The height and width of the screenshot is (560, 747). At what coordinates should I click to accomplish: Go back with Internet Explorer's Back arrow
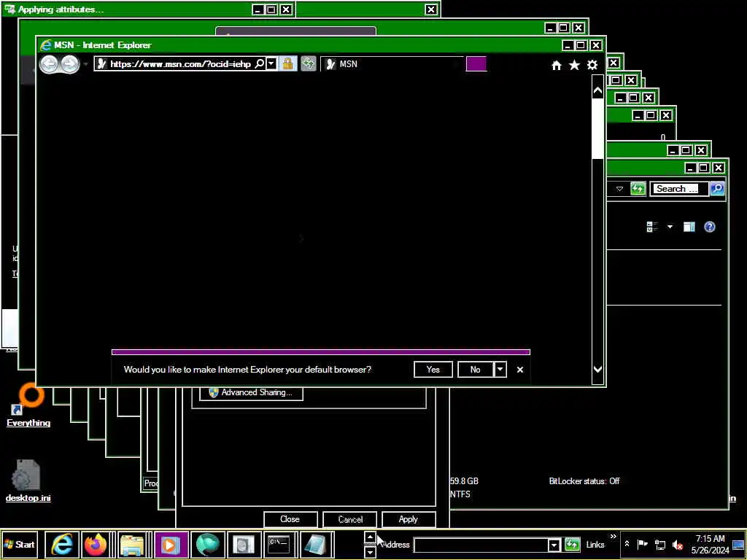coord(49,64)
